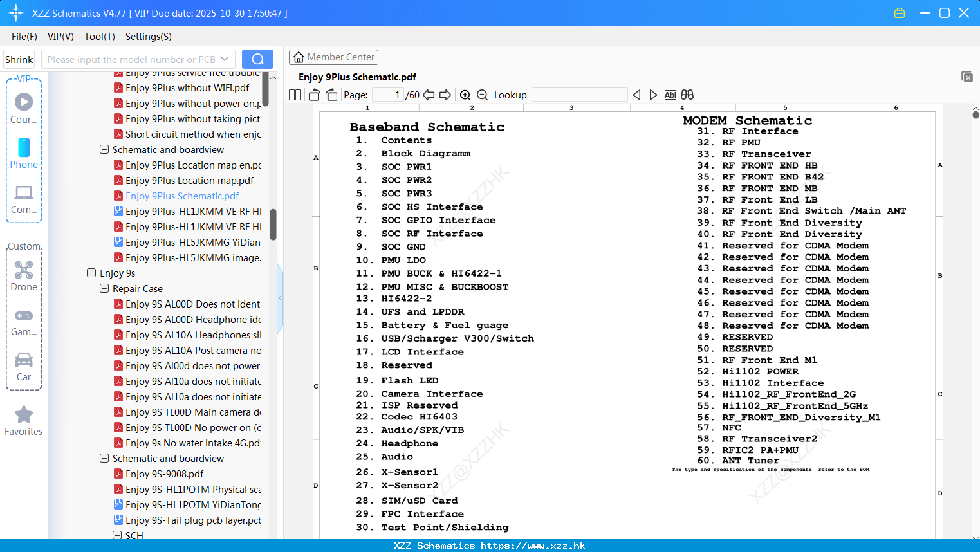
Task: Click the Lookup text field
Action: click(x=579, y=95)
